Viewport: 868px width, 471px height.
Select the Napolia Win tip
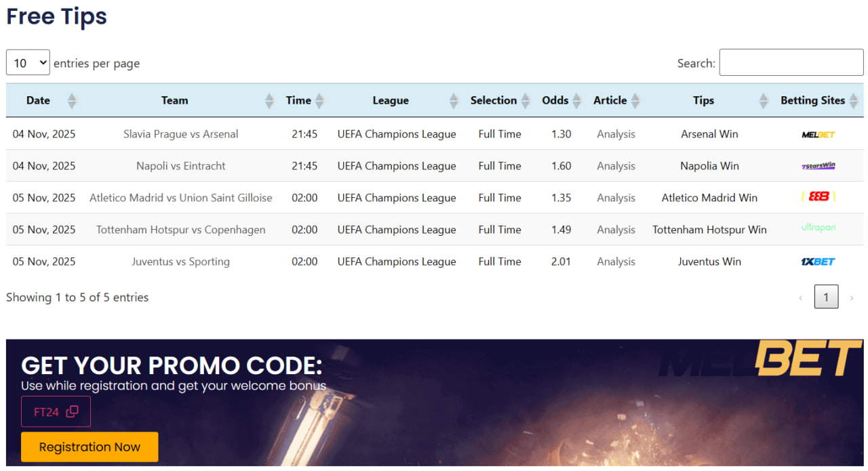(x=709, y=166)
